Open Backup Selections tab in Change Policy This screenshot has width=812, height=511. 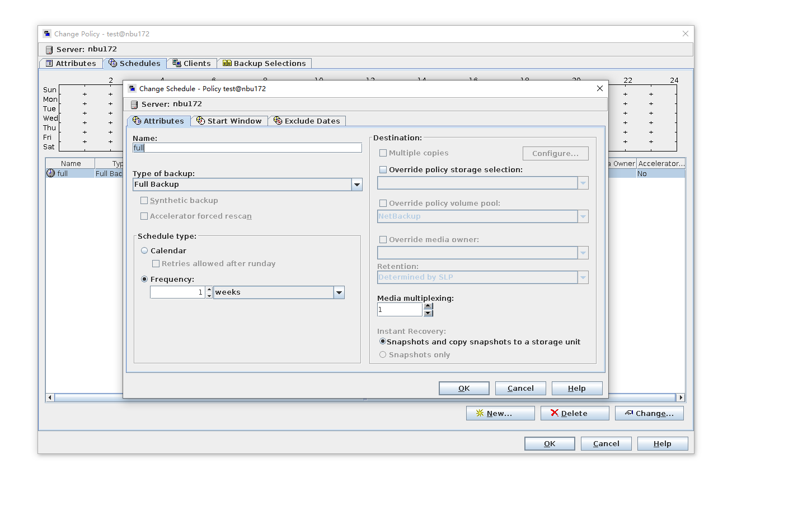264,63
